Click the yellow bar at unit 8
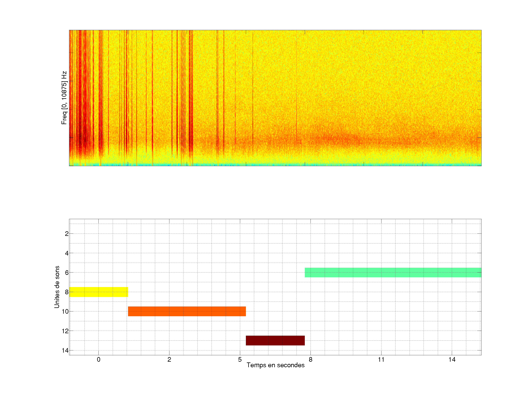Screen dimensions: 532x399 click(98, 292)
